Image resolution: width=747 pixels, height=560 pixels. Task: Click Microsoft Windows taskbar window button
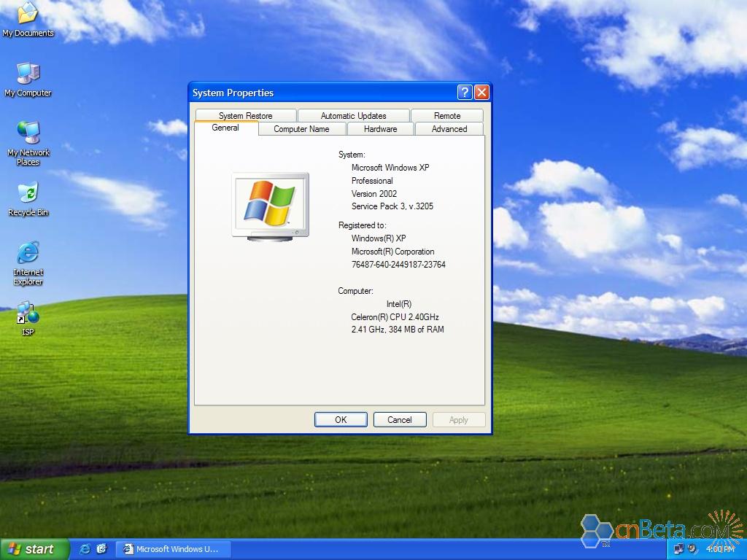172,549
